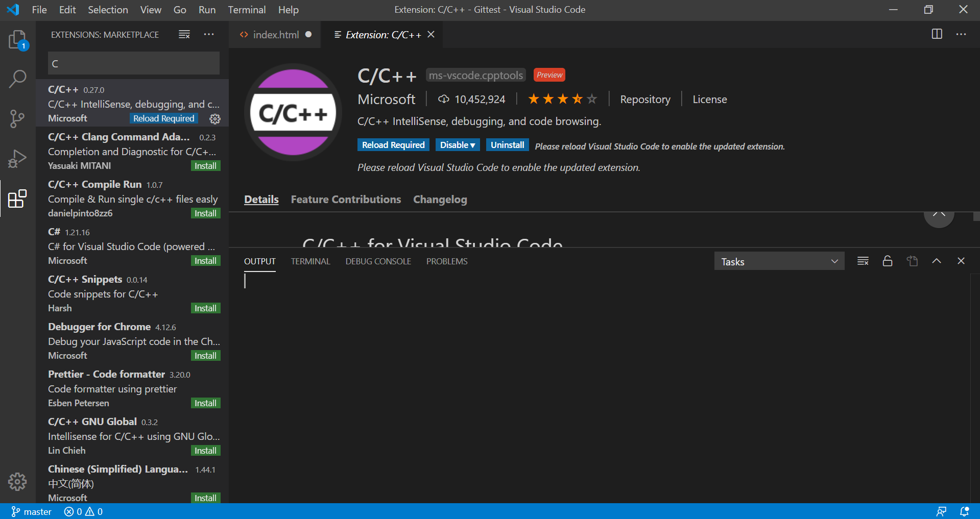The image size is (980, 519).
Task: Switch to the PROBLEMS panel tab
Action: pos(447,261)
